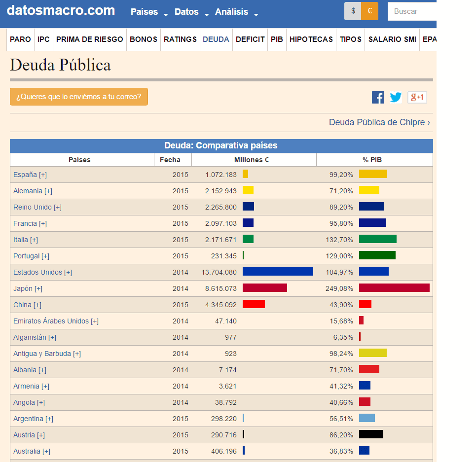Click the datosmacro.com logo

pyautogui.click(x=61, y=11)
